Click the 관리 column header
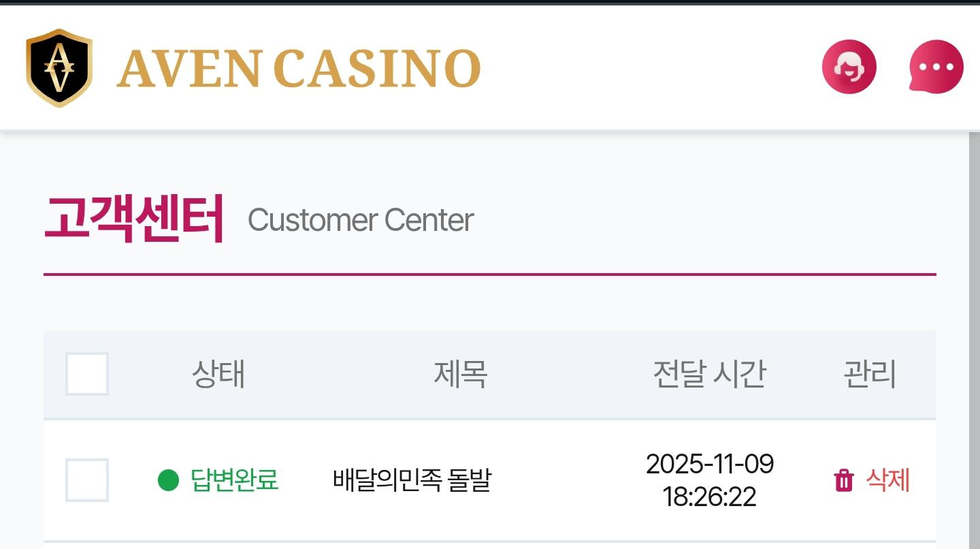This screenshot has height=549, width=980. [870, 374]
